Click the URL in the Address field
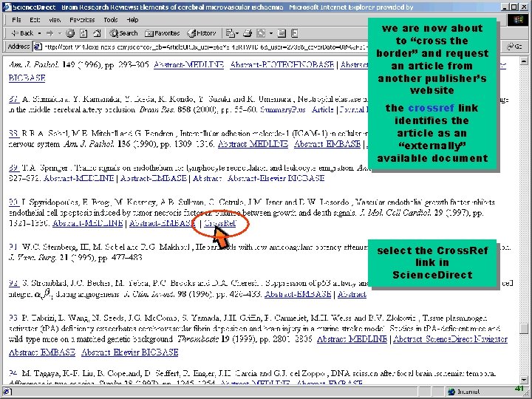 [x=205, y=47]
